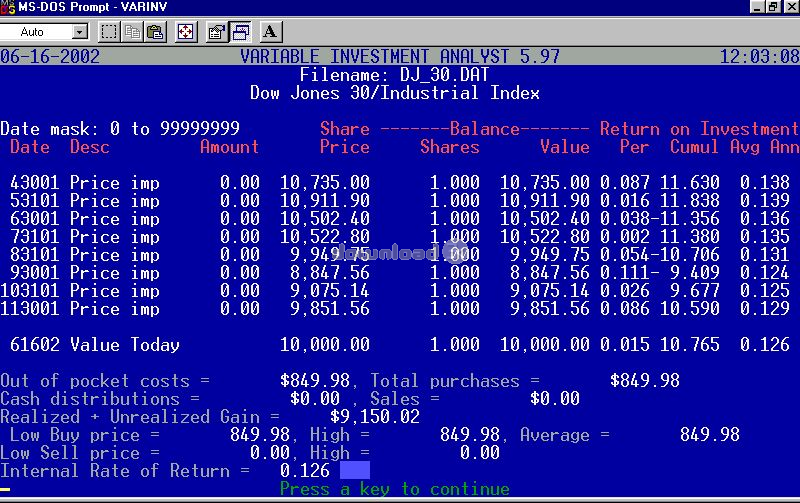This screenshot has width=800, height=503.
Task: Click the '61602 Value Today' row label
Action: (94, 345)
